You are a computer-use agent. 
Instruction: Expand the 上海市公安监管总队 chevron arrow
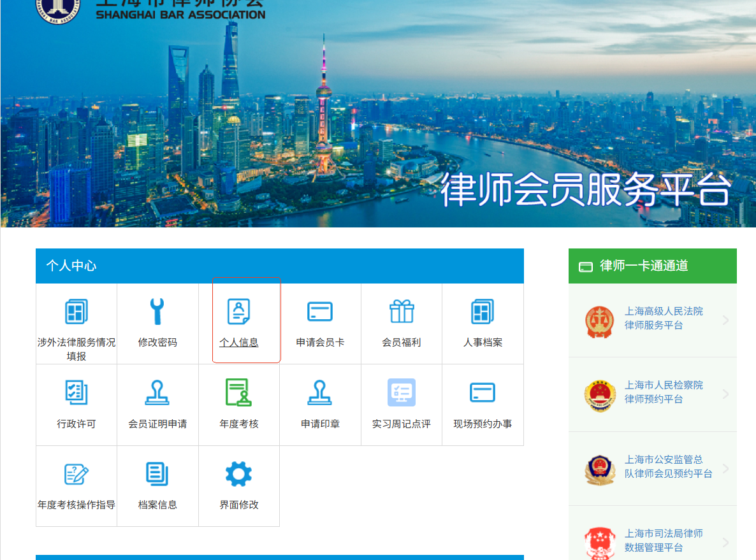point(725,469)
